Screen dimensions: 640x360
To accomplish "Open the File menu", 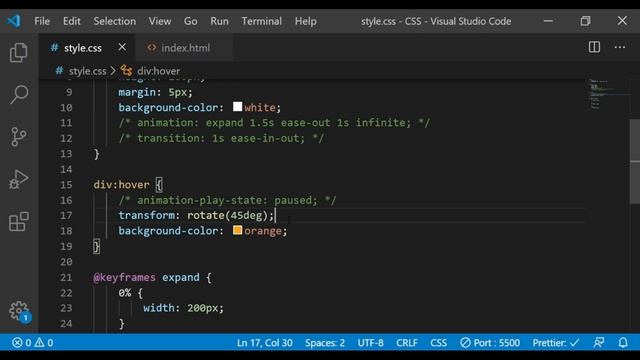I will click(x=42, y=21).
